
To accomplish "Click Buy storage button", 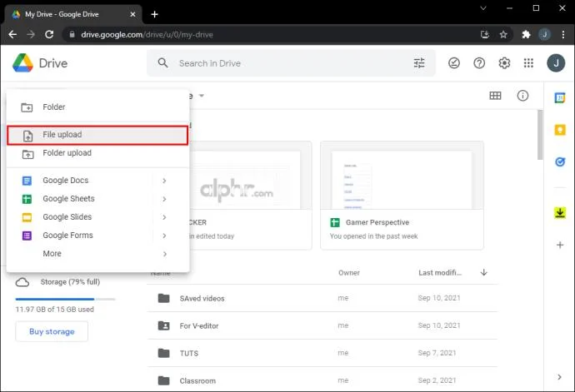I will pos(52,331).
